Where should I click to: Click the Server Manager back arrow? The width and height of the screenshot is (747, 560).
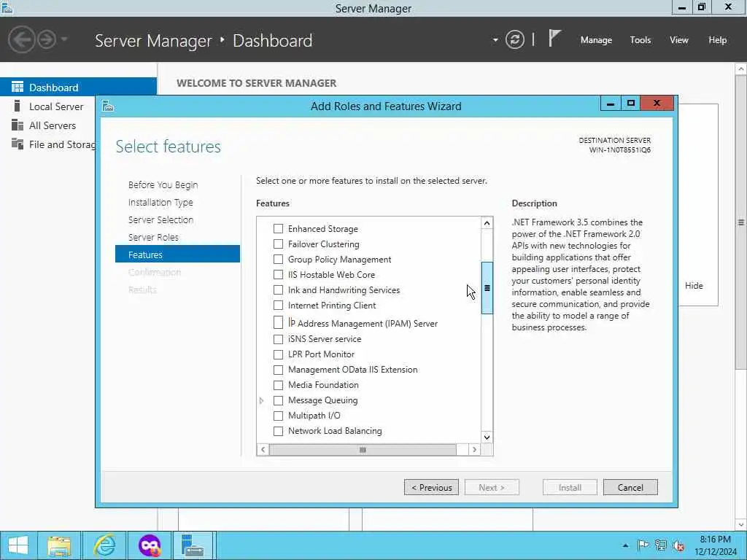22,39
